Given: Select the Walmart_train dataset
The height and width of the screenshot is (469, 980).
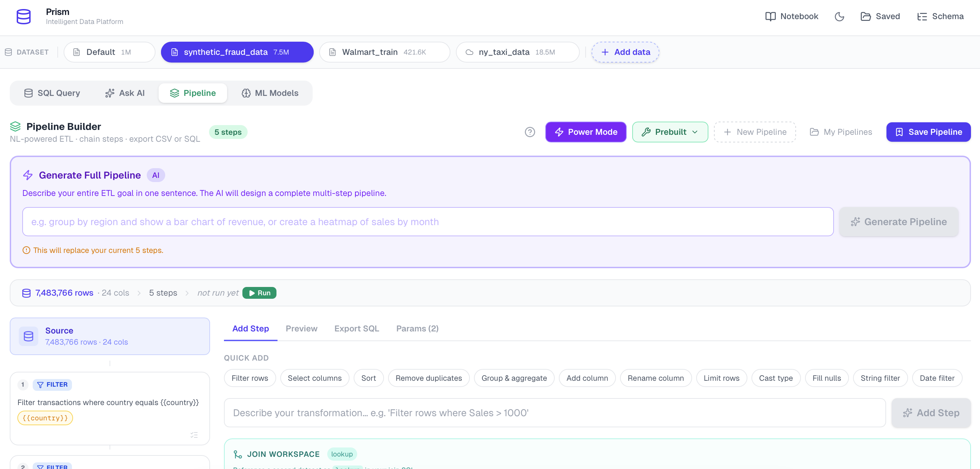Looking at the screenshot, I should pos(384,52).
